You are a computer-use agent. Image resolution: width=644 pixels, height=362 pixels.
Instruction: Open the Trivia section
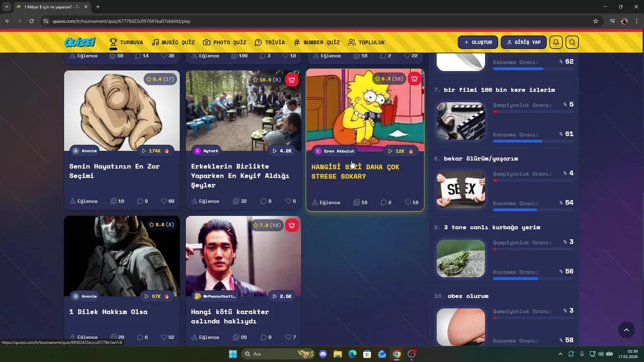270,42
